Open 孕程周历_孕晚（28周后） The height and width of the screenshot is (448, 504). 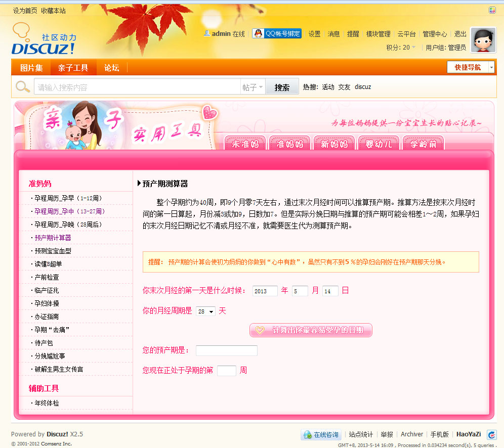click(68, 225)
